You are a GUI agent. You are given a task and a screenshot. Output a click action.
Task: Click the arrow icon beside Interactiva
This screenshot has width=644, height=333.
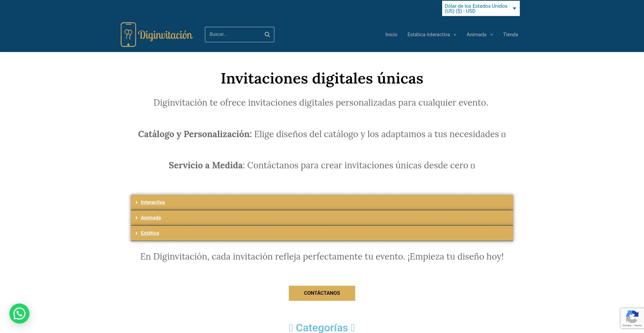point(137,202)
